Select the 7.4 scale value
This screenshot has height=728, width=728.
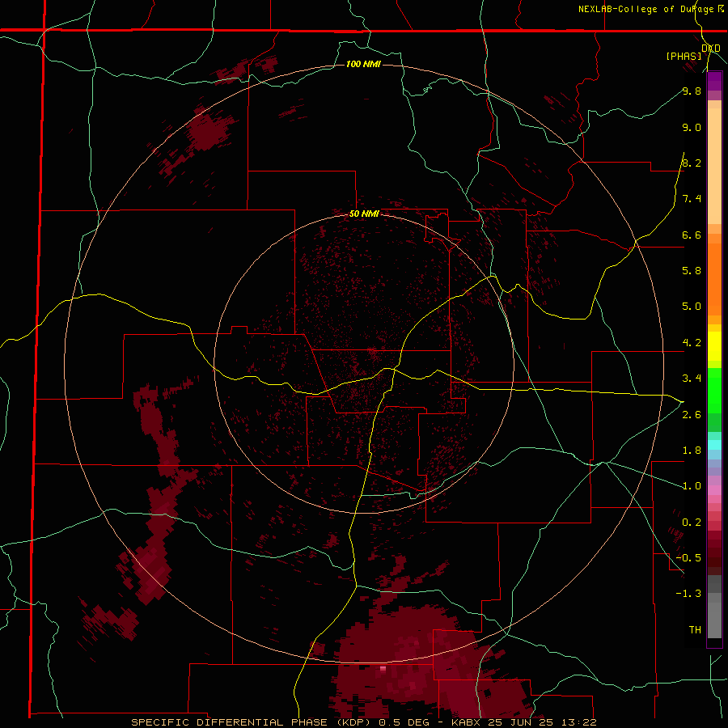pos(692,199)
